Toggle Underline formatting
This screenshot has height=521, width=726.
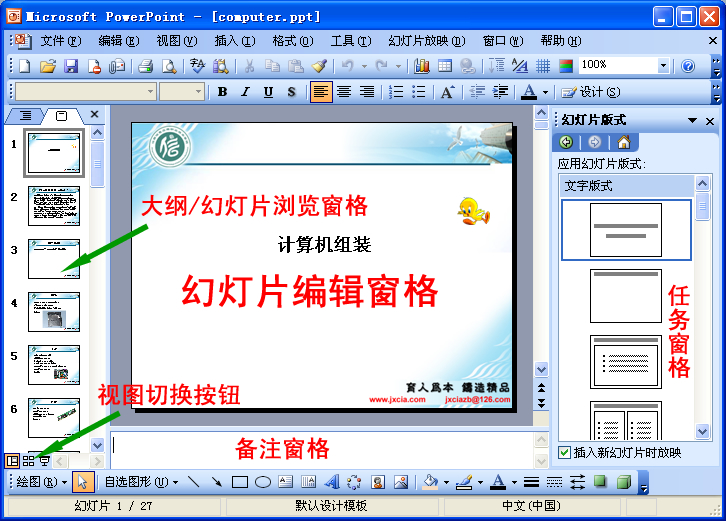268,92
